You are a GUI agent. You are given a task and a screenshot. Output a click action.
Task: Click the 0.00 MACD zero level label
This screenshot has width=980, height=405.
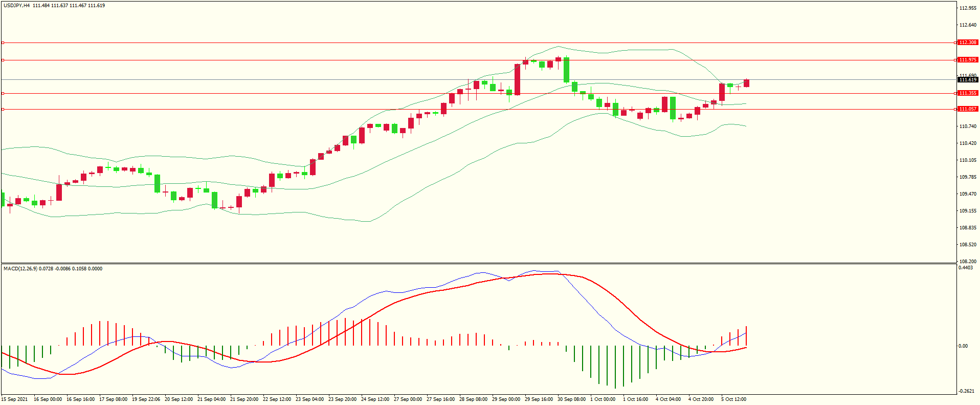coord(963,346)
